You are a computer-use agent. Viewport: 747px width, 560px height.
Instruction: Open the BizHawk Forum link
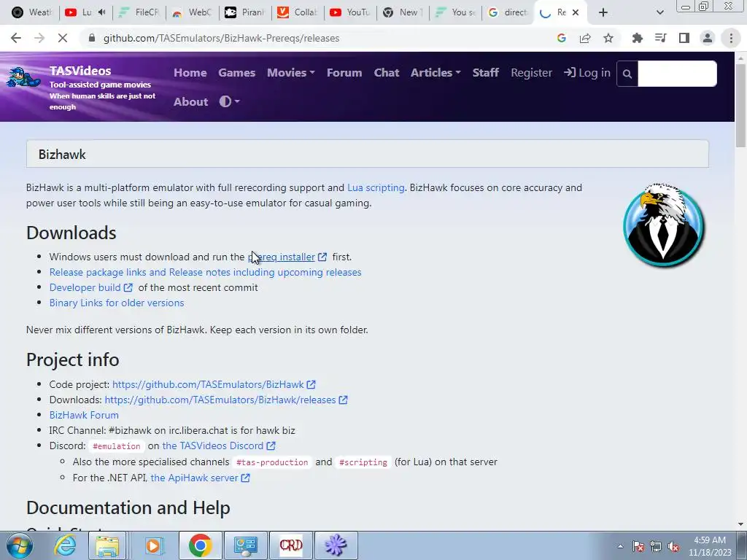pos(84,415)
